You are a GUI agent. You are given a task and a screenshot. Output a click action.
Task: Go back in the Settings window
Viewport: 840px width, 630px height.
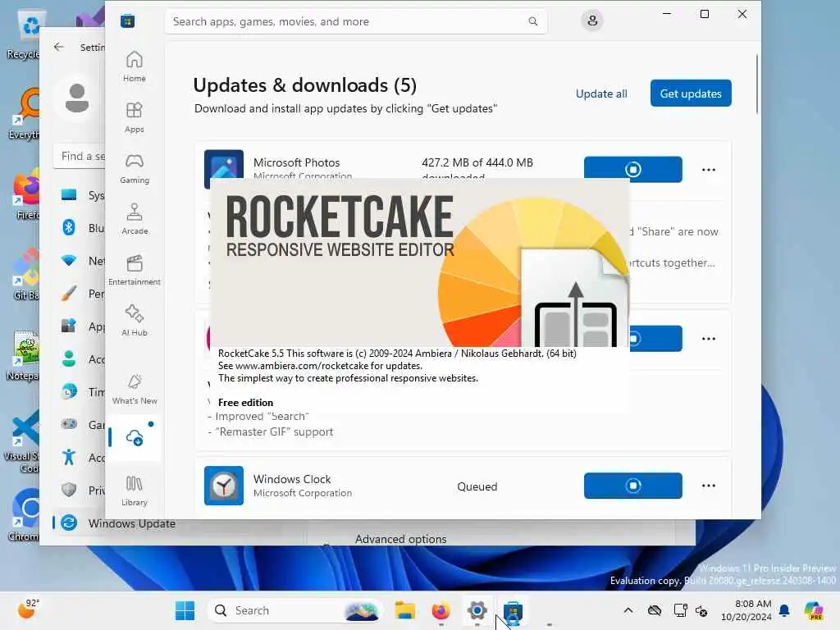59,47
